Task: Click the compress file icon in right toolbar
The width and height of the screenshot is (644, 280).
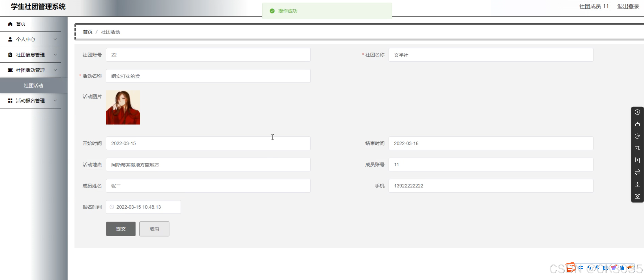Action: (x=637, y=184)
